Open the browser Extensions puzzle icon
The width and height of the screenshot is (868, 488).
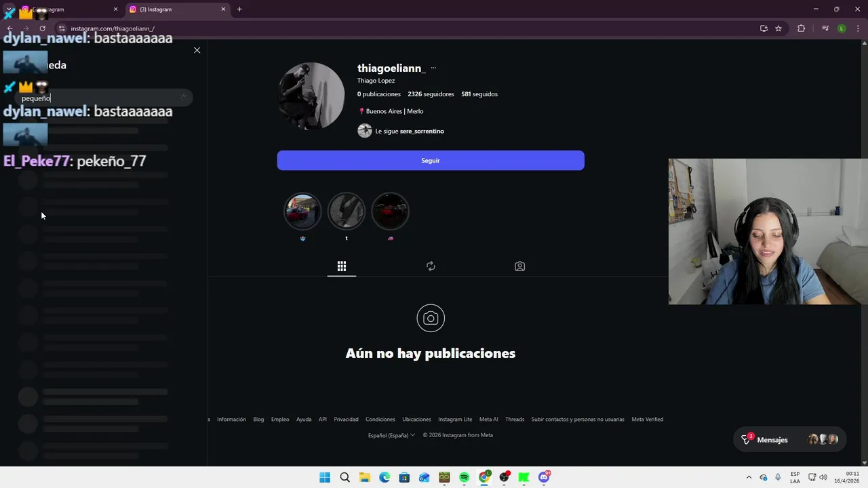pos(801,28)
